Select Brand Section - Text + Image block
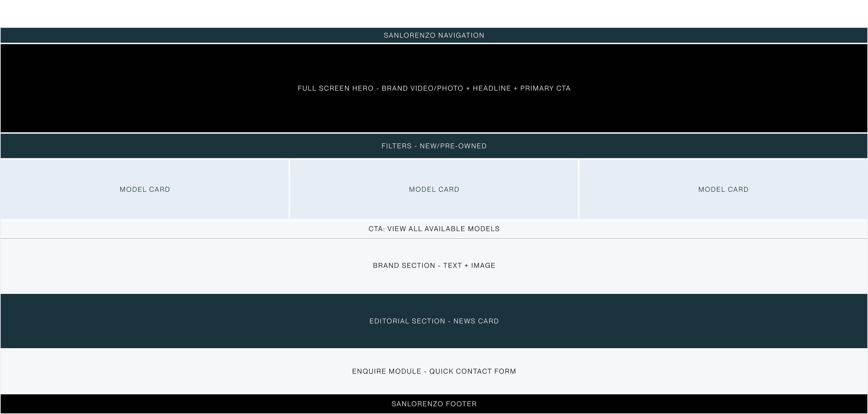Image resolution: width=868 pixels, height=414 pixels. [x=434, y=266]
